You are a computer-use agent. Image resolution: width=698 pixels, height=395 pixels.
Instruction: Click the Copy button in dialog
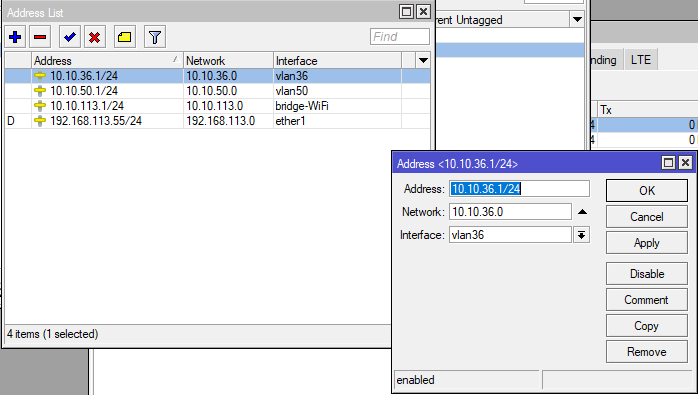pos(647,326)
